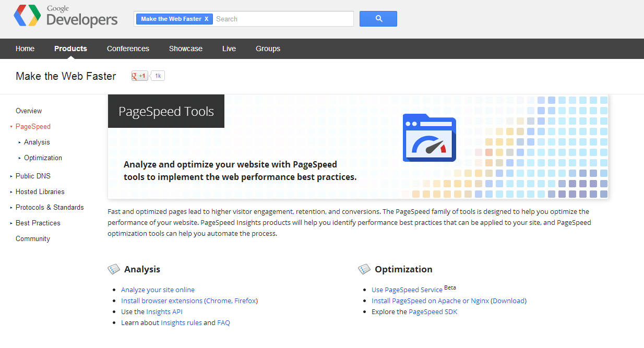Open the Showcase nav item
The height and width of the screenshot is (348, 644).
(x=186, y=49)
